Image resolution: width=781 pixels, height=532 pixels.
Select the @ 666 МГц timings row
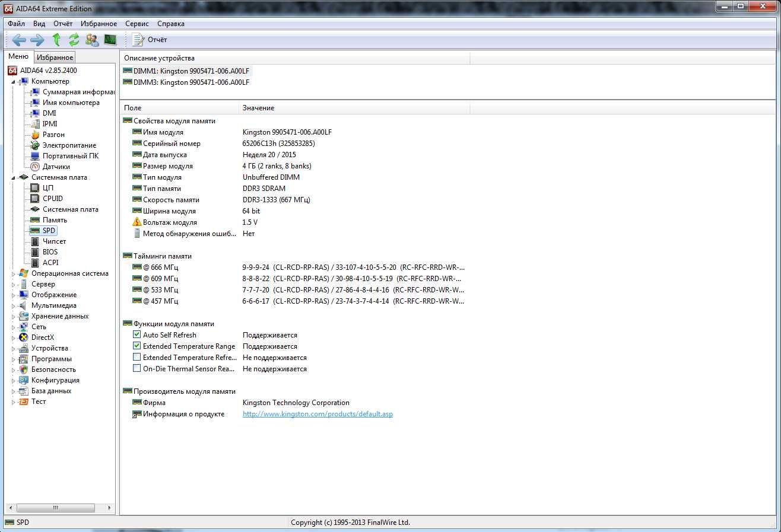pos(295,267)
